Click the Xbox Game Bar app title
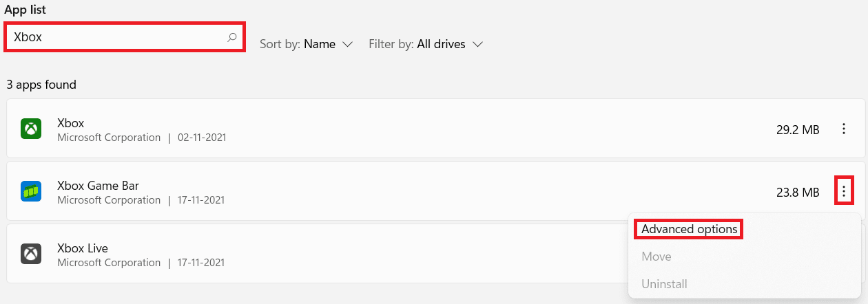Image resolution: width=868 pixels, height=304 pixels. click(99, 186)
